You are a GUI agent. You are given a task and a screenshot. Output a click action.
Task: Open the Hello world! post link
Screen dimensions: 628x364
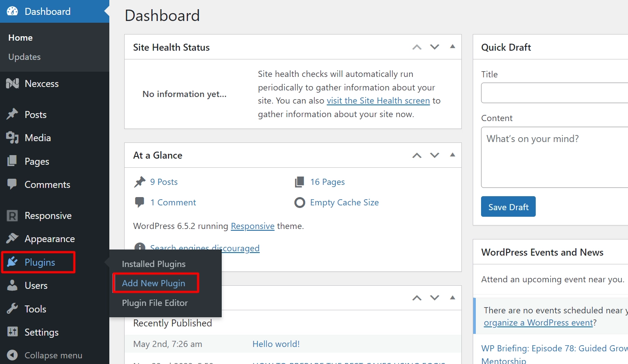pos(276,344)
